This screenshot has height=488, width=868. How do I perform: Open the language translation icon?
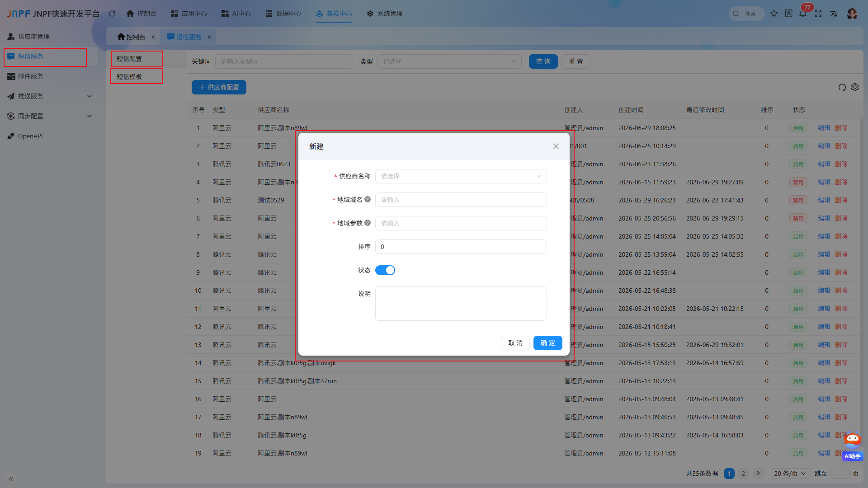(x=834, y=14)
